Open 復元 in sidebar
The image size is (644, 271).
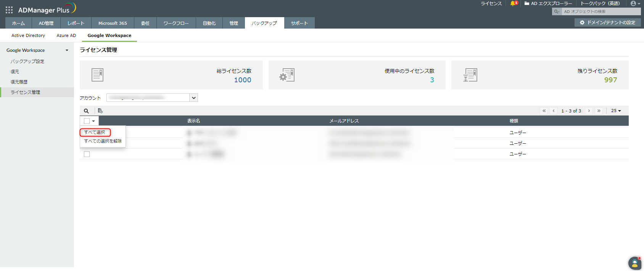coord(15,72)
